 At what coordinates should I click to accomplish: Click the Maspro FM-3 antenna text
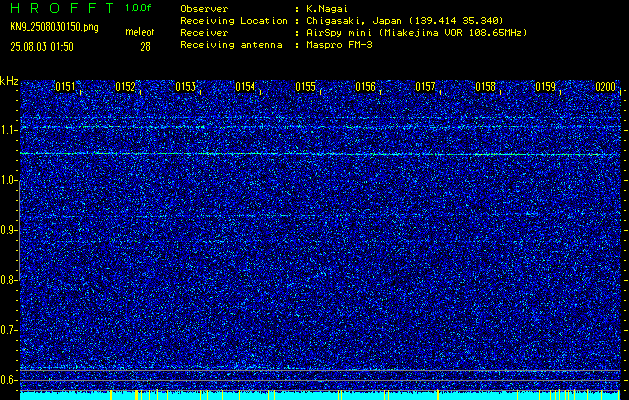point(339,45)
